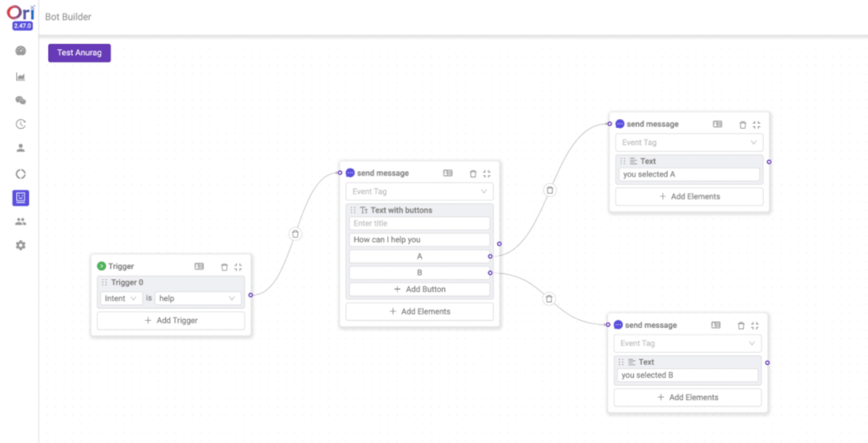Click the input port of middle send message node

click(340, 173)
